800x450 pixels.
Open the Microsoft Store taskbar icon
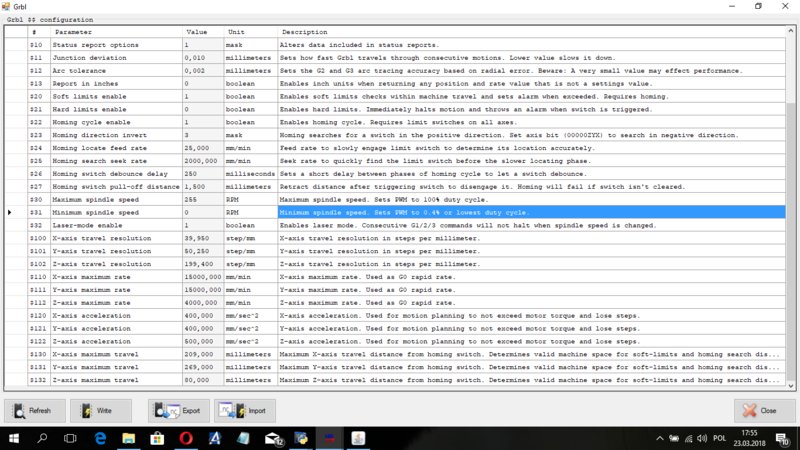click(157, 438)
